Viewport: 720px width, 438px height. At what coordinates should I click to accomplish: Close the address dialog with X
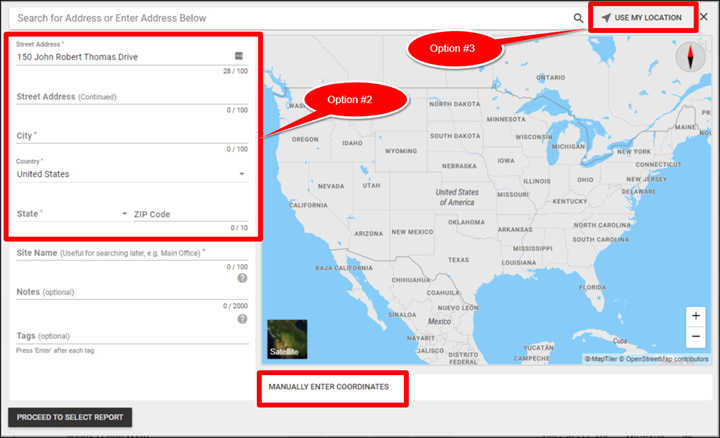tap(704, 17)
